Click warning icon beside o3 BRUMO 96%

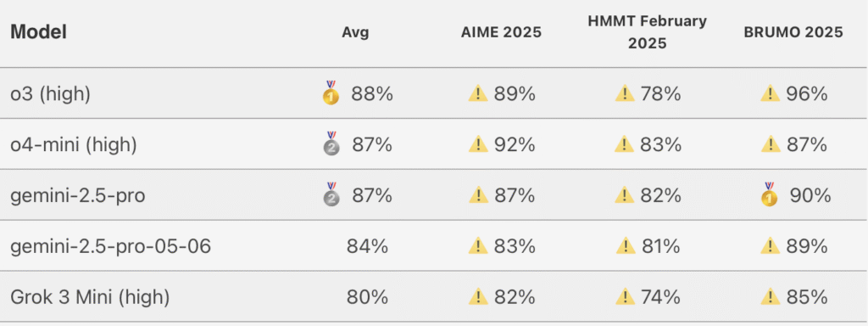[x=771, y=94]
